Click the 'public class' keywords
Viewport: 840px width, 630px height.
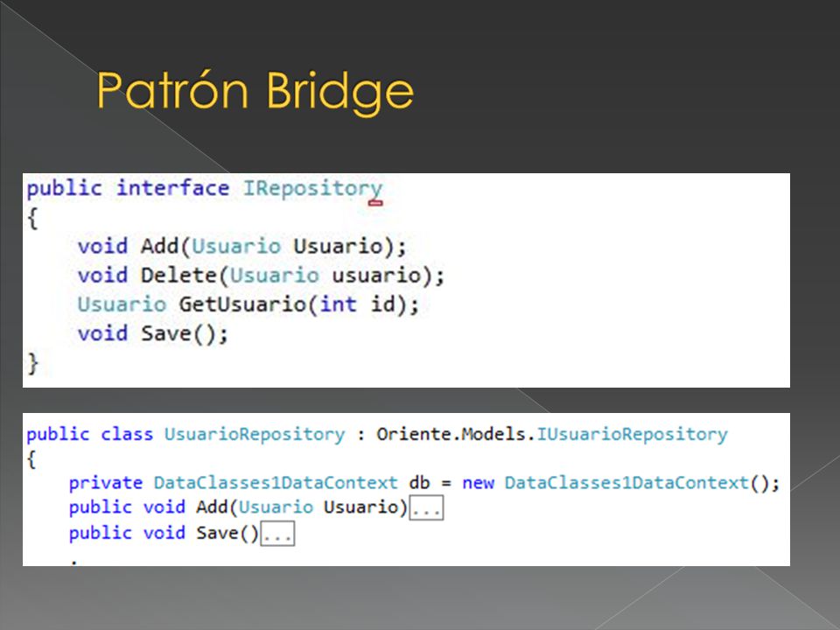(89, 435)
